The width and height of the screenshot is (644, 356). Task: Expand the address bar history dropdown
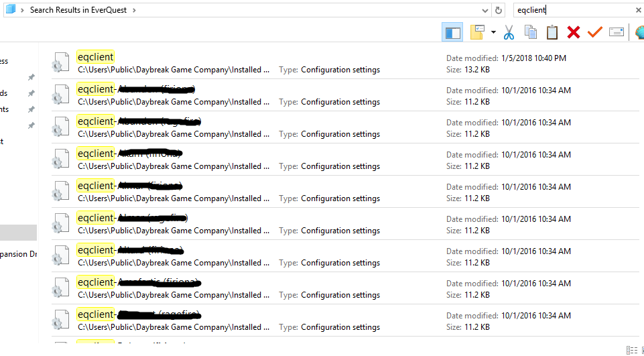click(485, 10)
